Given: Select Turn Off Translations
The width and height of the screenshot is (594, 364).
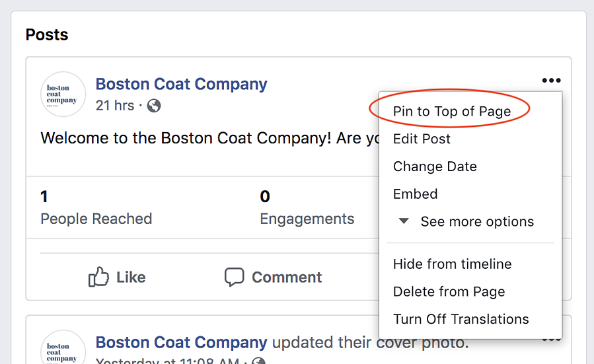Looking at the screenshot, I should [x=461, y=319].
